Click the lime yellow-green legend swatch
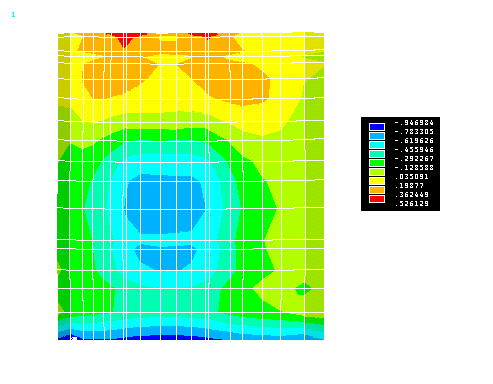Viewport: 493px width, 384px height. [377, 172]
